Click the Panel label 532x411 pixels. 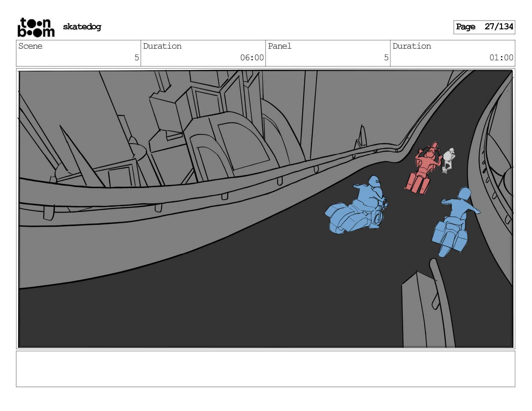pyautogui.click(x=280, y=46)
